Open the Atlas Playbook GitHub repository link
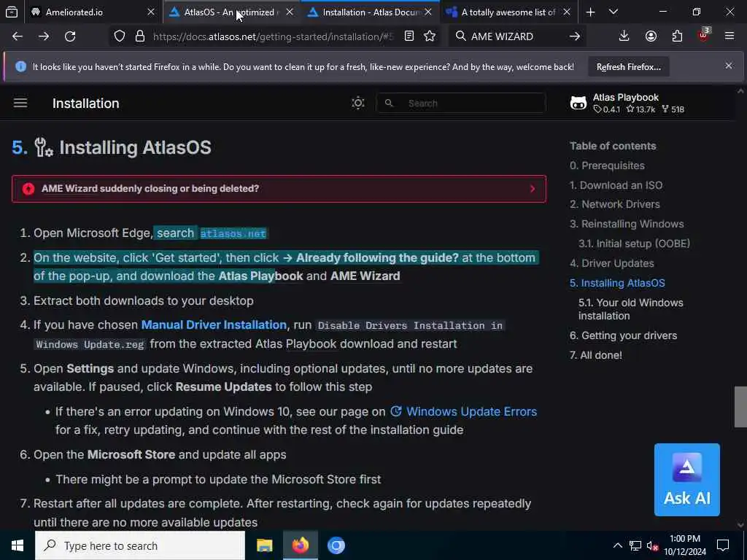This screenshot has height=560, width=747. [x=627, y=103]
